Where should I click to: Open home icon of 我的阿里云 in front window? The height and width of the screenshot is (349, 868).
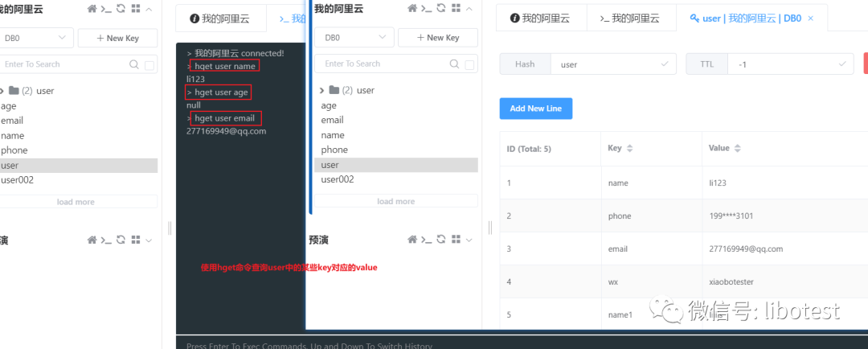point(412,8)
